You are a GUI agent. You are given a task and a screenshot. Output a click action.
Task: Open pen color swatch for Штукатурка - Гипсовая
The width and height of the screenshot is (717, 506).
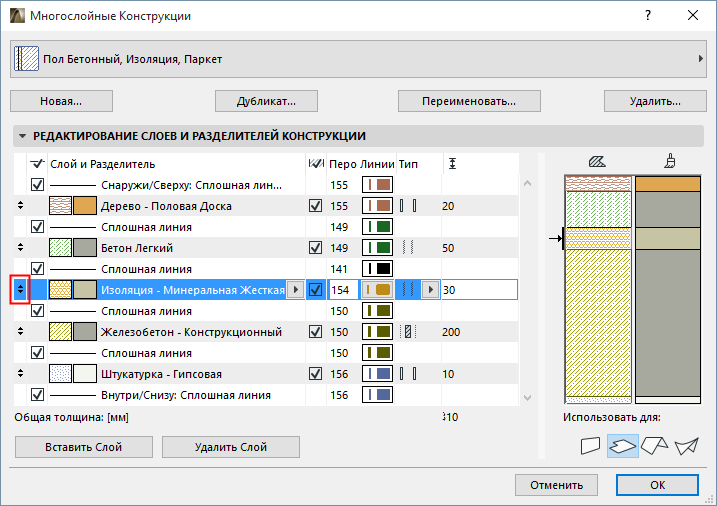[377, 374]
